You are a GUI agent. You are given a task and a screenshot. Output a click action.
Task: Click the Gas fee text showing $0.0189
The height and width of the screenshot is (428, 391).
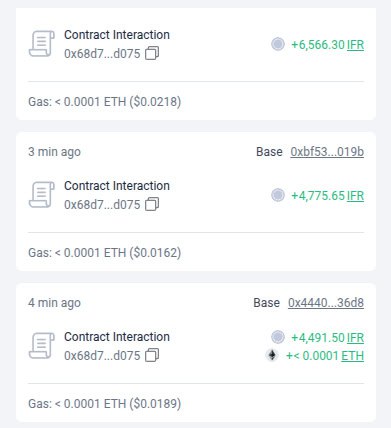click(x=105, y=404)
